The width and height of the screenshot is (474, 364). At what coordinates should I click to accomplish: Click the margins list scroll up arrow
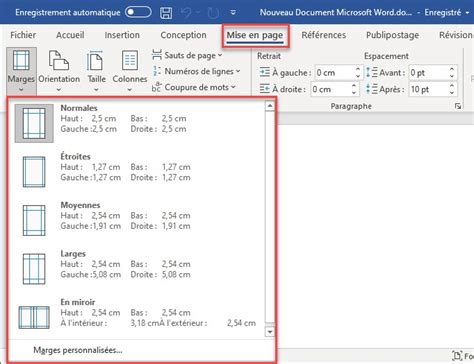[270, 106]
